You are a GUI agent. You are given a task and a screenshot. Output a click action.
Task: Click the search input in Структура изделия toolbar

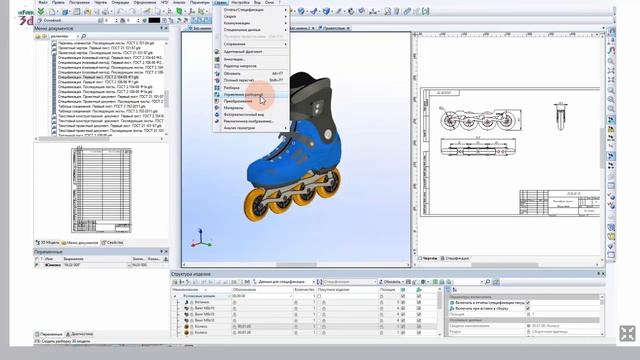click(x=469, y=282)
